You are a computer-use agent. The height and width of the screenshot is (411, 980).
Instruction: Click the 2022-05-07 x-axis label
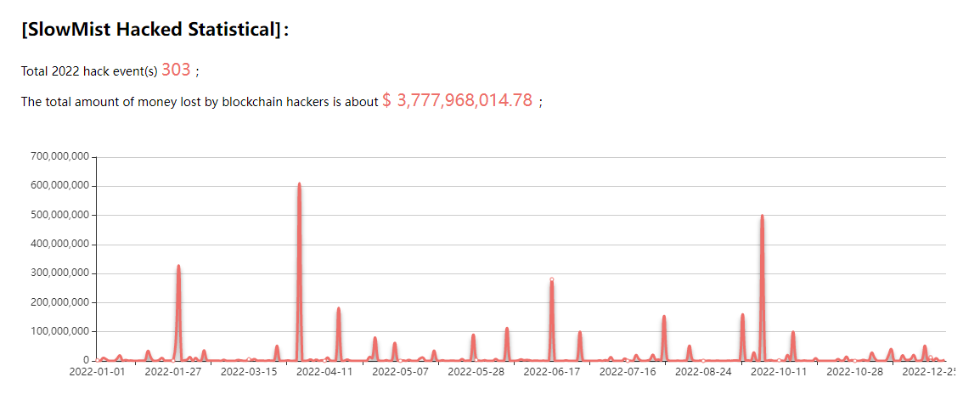(400, 371)
